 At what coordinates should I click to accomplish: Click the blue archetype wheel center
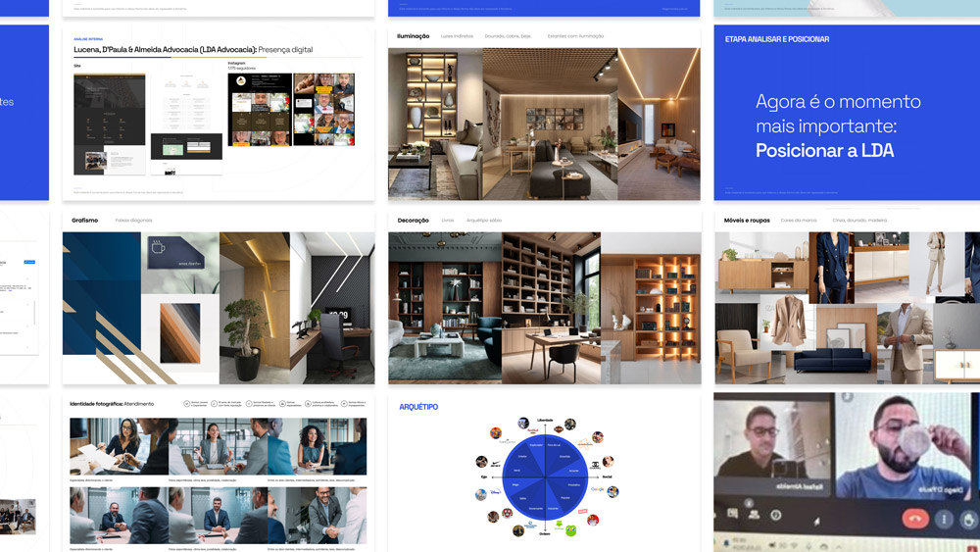point(545,478)
